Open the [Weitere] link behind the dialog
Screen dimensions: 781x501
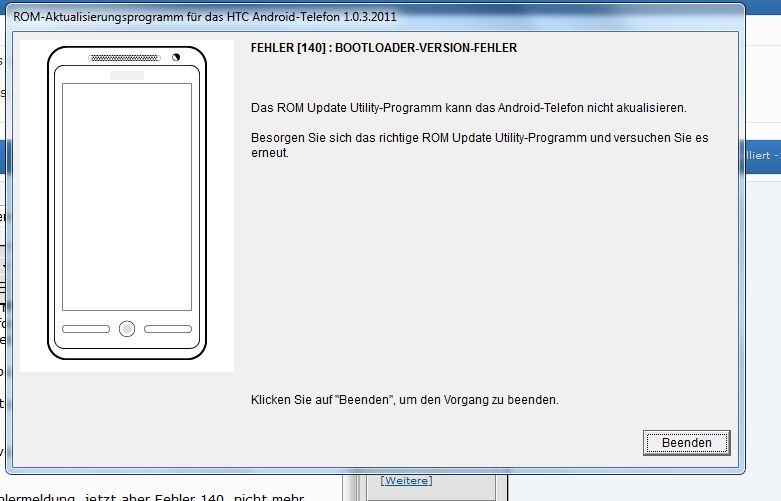(406, 481)
